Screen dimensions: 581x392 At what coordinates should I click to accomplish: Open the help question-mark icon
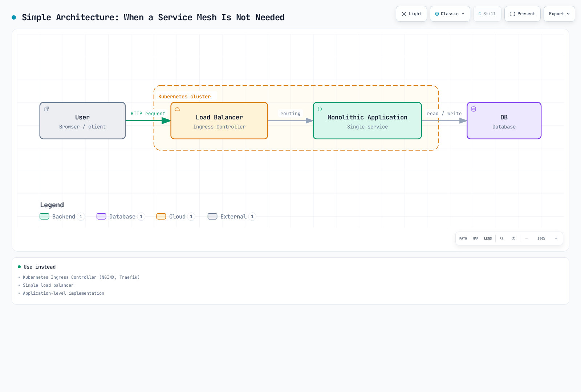513,238
